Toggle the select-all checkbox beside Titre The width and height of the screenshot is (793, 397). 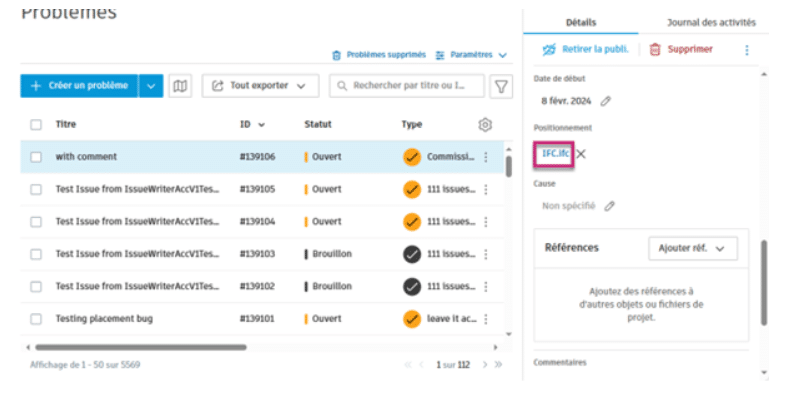point(36,124)
